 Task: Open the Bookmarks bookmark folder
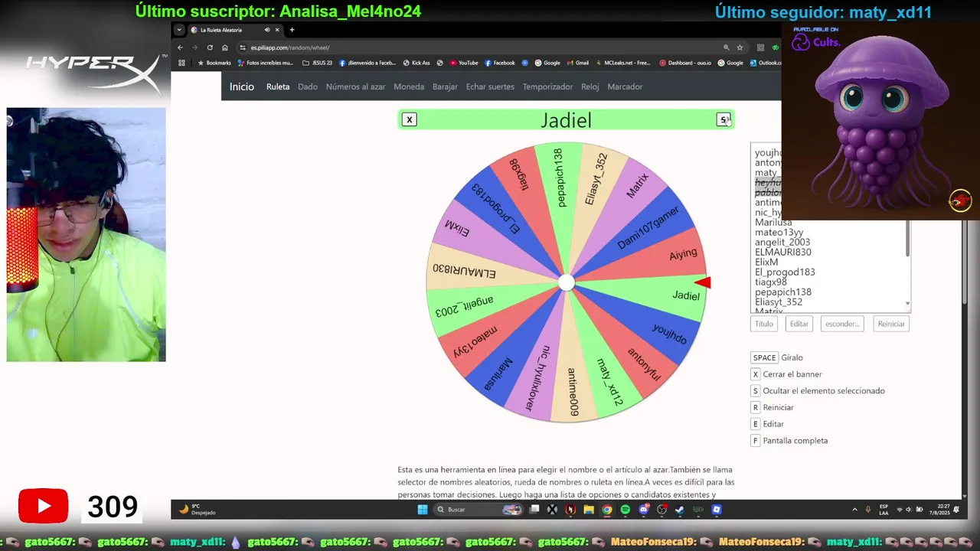[214, 63]
